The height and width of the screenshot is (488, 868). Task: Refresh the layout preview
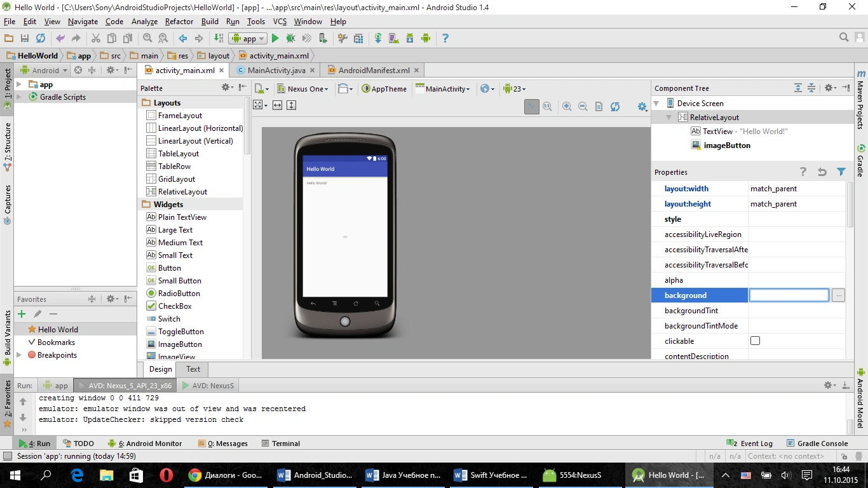(x=615, y=107)
